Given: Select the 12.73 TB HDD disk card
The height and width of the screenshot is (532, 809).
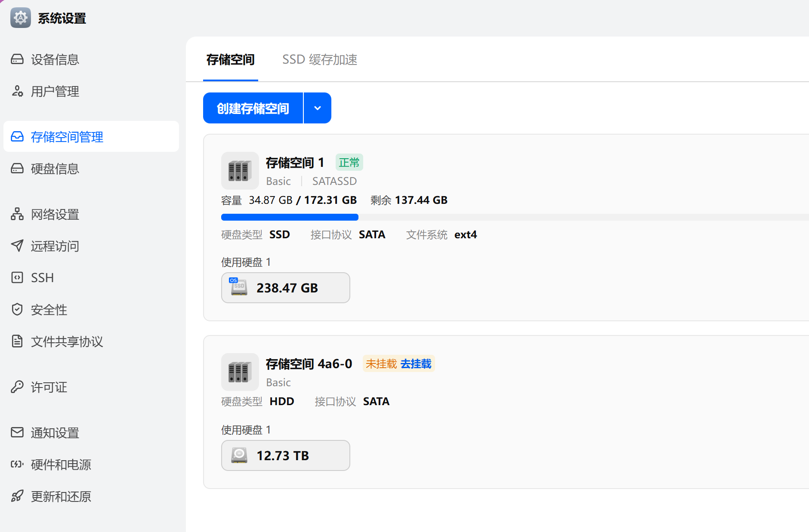Looking at the screenshot, I should tap(285, 455).
